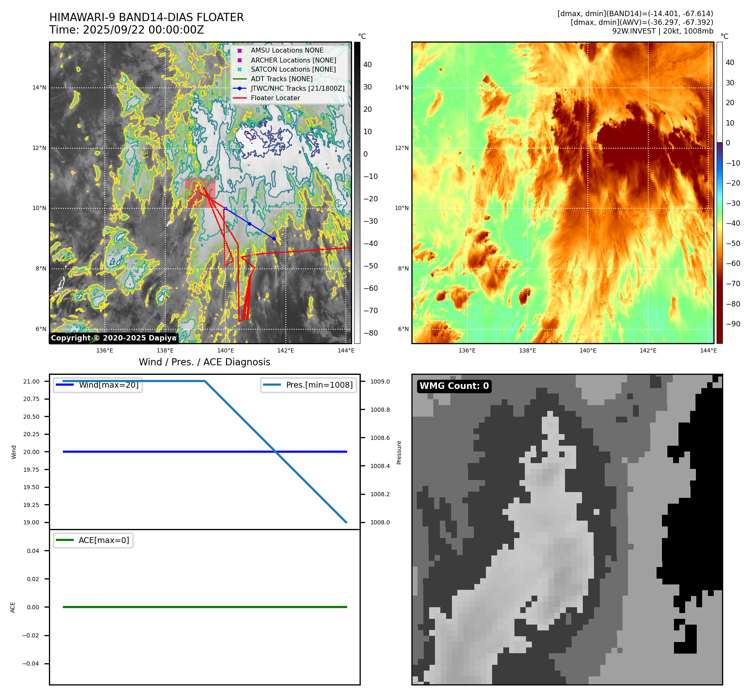751x700 pixels.
Task: Click the AMSU Locations magenta square marker
Action: pos(239,51)
